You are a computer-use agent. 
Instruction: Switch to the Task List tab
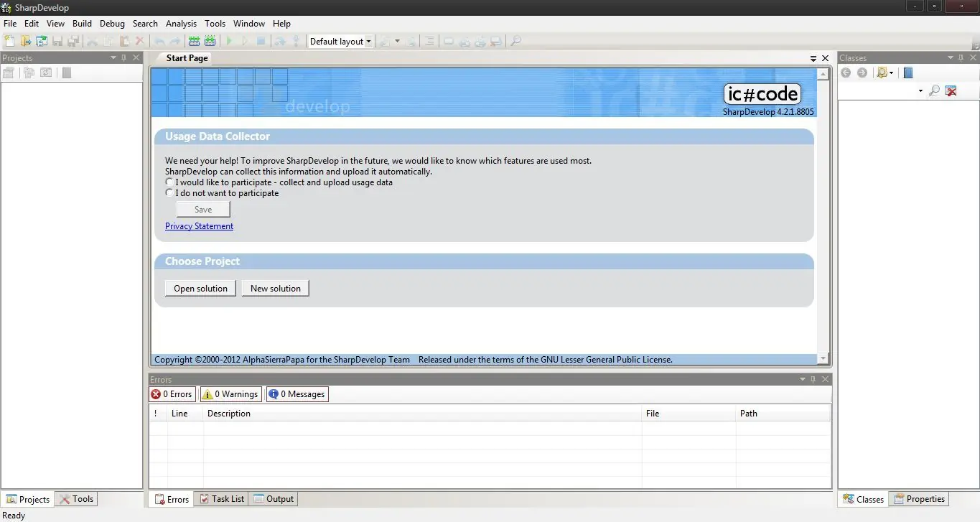[x=222, y=499]
